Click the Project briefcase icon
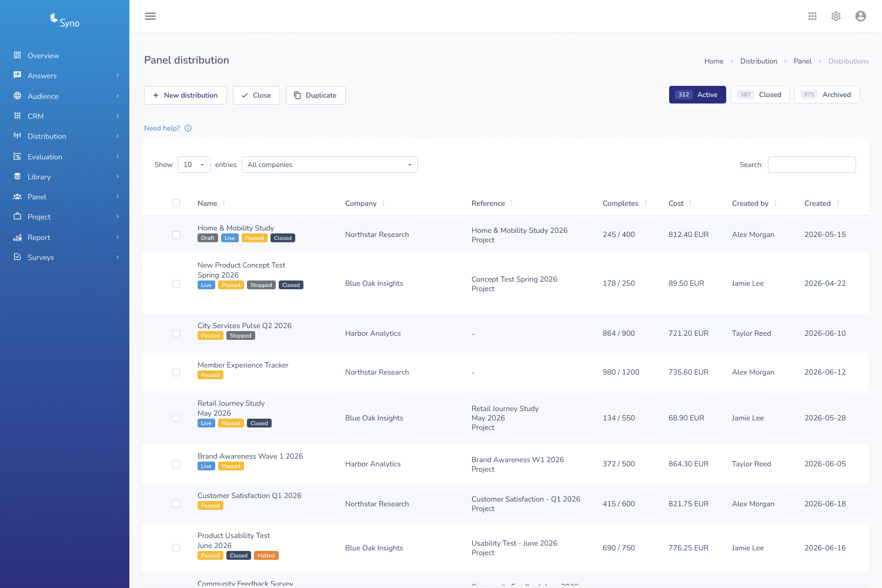Image resolution: width=882 pixels, height=588 pixels. pos(18,216)
